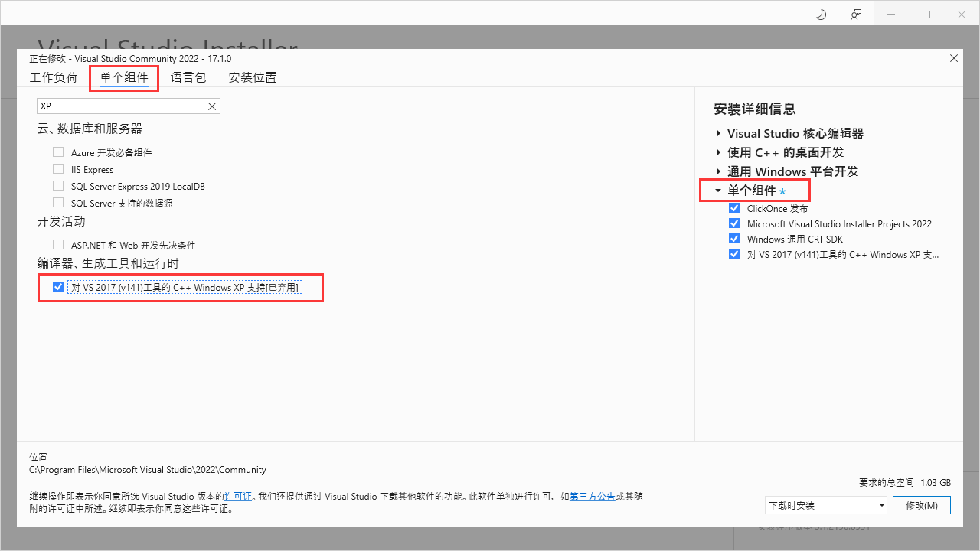Click the 要求的总空间 1.03 GB text
The image size is (980, 551).
(x=905, y=483)
